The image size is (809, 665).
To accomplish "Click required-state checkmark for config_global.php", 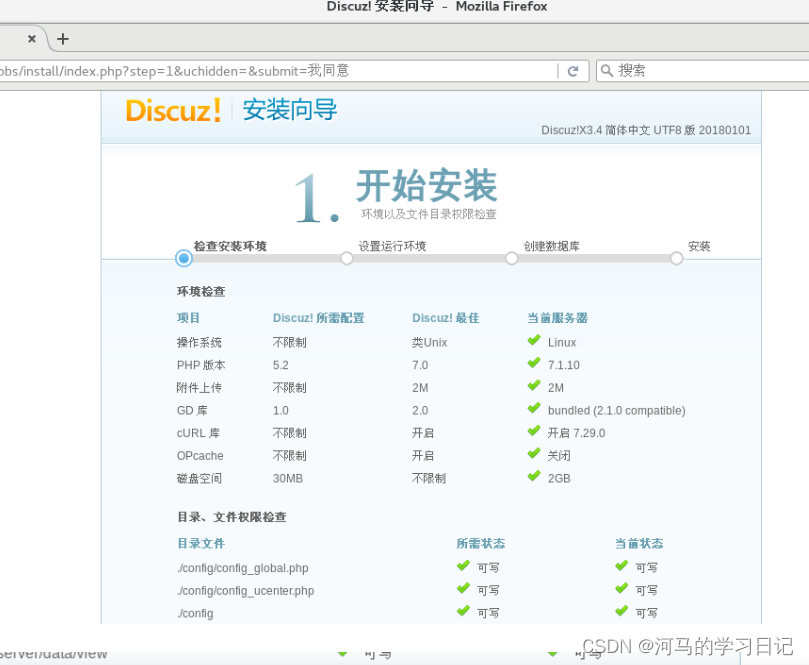I will point(463,566).
